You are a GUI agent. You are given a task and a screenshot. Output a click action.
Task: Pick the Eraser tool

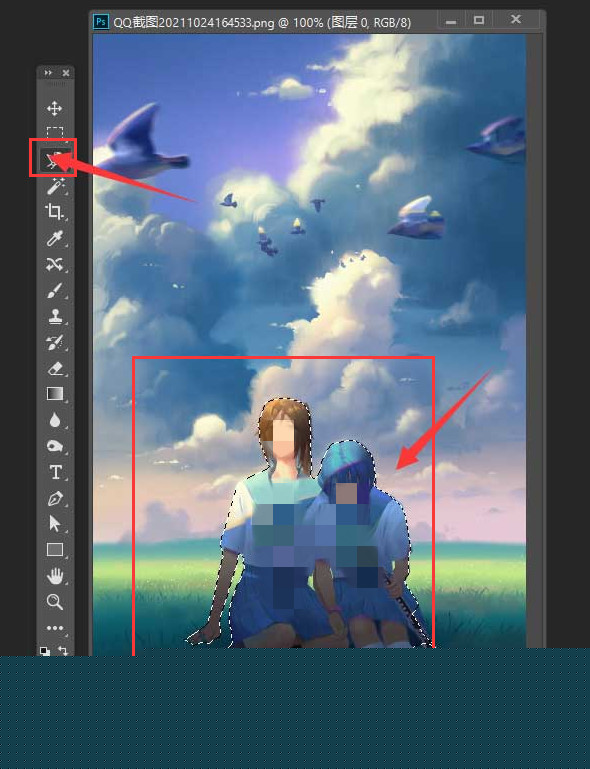pyautogui.click(x=55, y=368)
